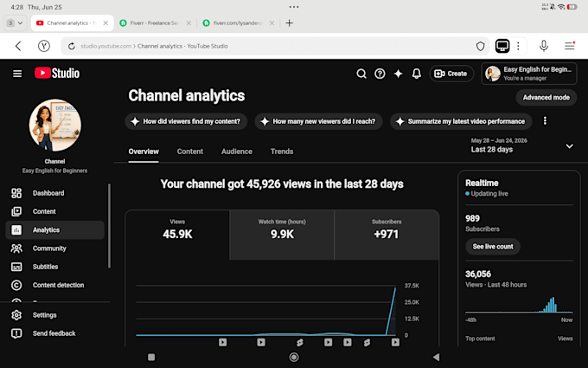The width and height of the screenshot is (588, 368).
Task: Open Dashboard in the sidebar
Action: tap(54, 193)
